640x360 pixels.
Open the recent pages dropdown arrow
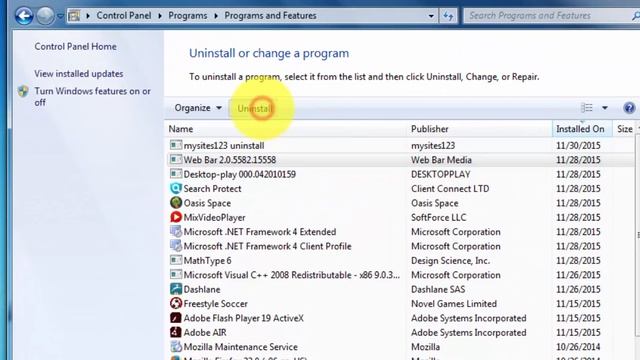click(60, 16)
